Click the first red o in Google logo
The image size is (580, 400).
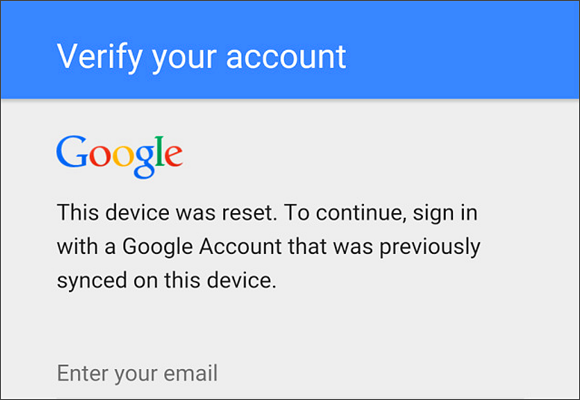tap(100, 156)
